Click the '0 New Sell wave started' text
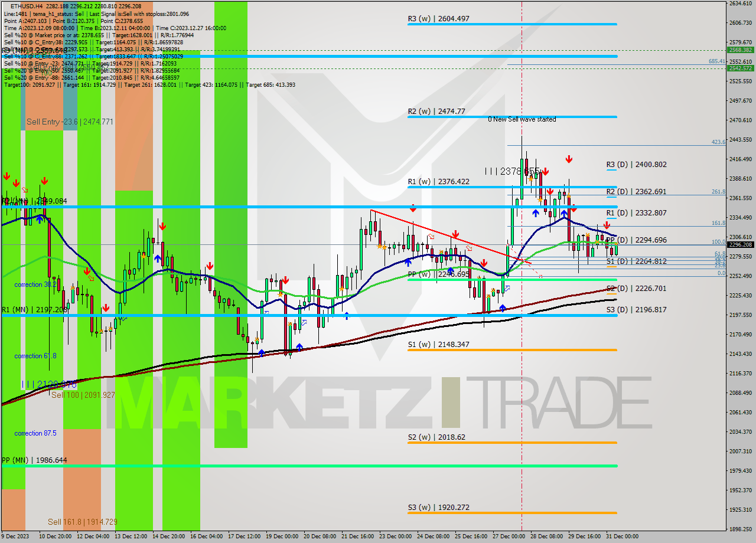The height and width of the screenshot is (543, 756). tap(522, 119)
